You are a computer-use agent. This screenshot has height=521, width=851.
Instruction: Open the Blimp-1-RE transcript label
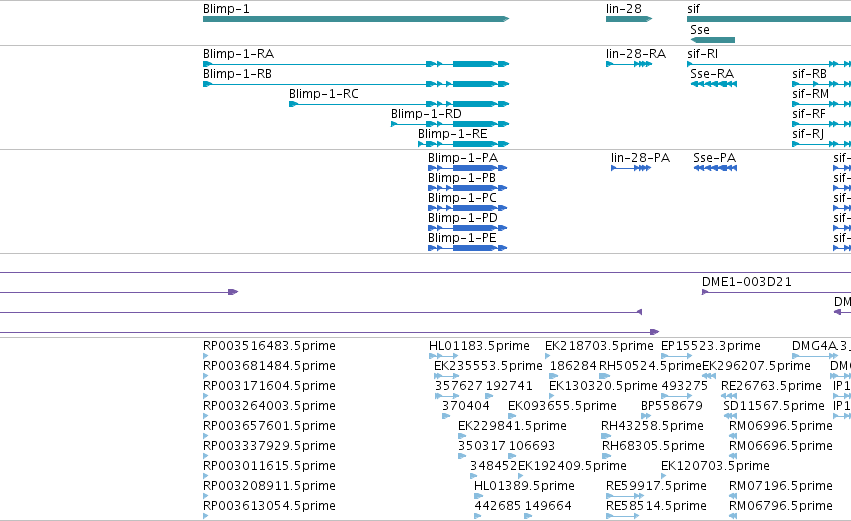(x=453, y=134)
